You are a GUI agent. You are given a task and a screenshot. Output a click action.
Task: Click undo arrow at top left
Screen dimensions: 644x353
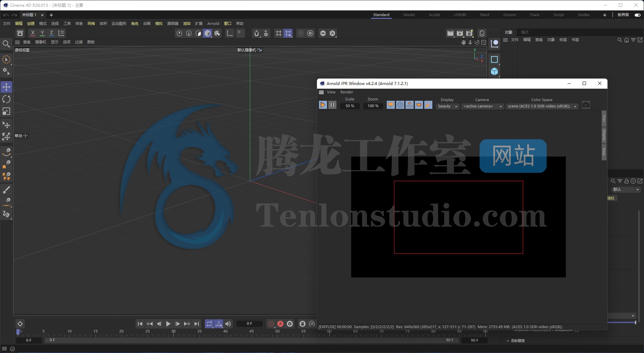(6, 15)
